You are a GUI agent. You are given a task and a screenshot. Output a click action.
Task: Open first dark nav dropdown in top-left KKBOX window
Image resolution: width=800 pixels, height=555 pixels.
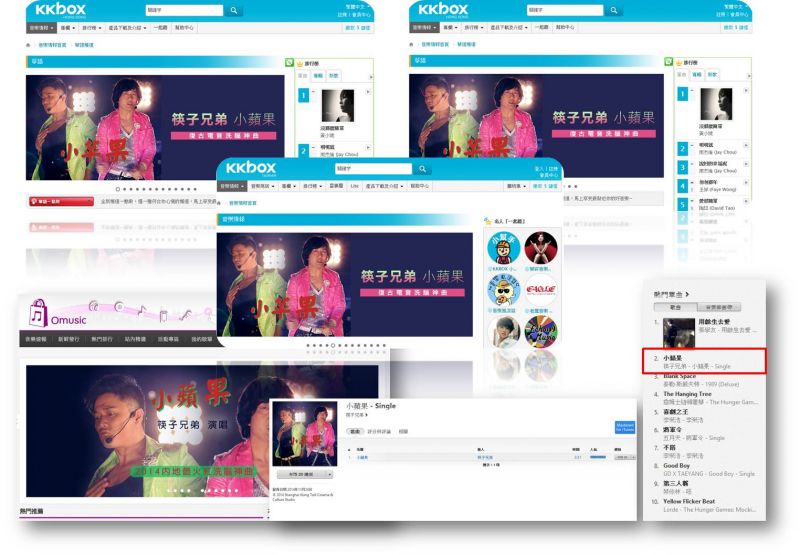point(40,28)
